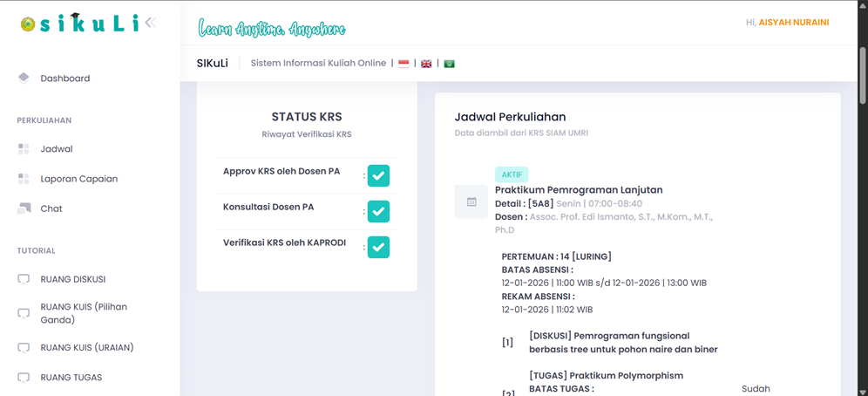The image size is (868, 396).
Task: Open Chat via speech bubble icon
Action: point(24,208)
